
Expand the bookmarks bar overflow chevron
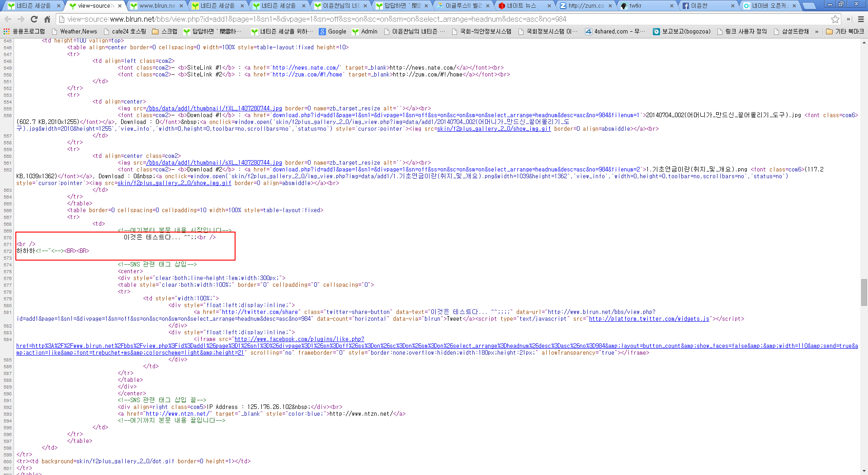point(816,31)
